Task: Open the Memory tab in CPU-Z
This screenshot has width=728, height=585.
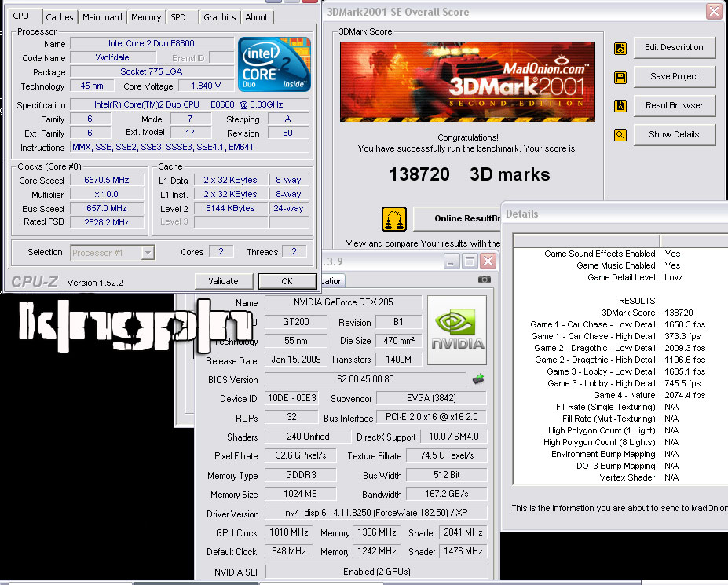Action: (146, 17)
